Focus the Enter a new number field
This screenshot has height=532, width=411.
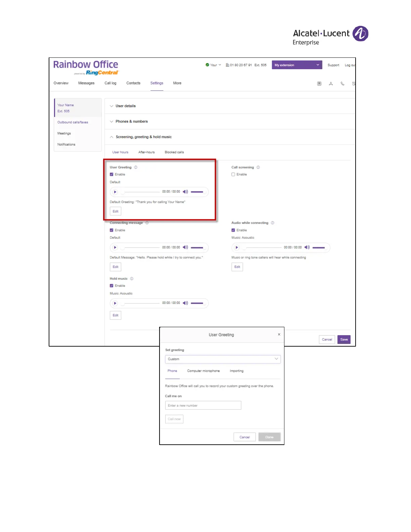(x=203, y=405)
